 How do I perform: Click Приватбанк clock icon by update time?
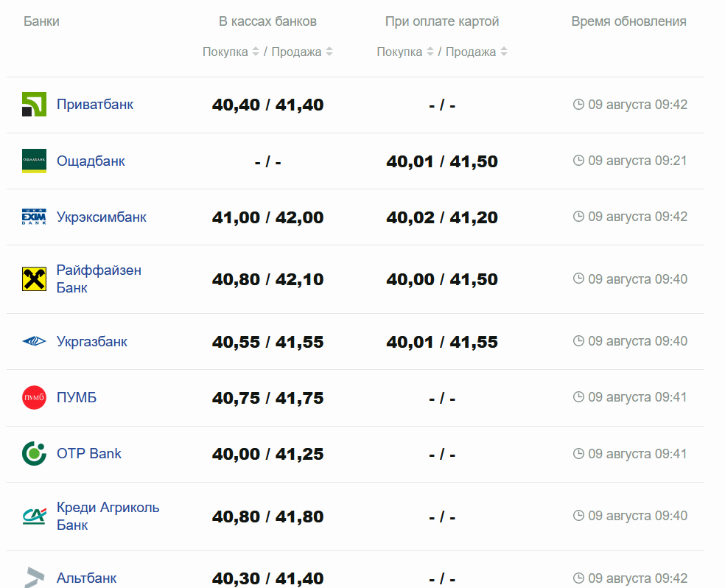[578, 105]
